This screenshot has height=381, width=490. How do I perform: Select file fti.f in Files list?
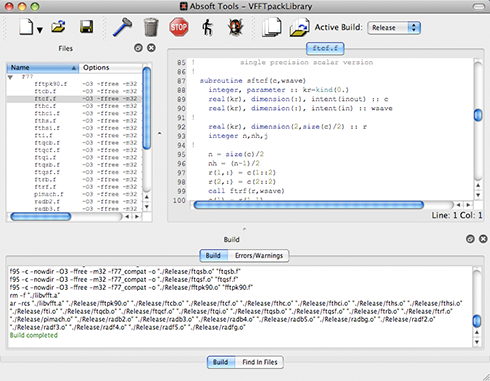pos(43,135)
